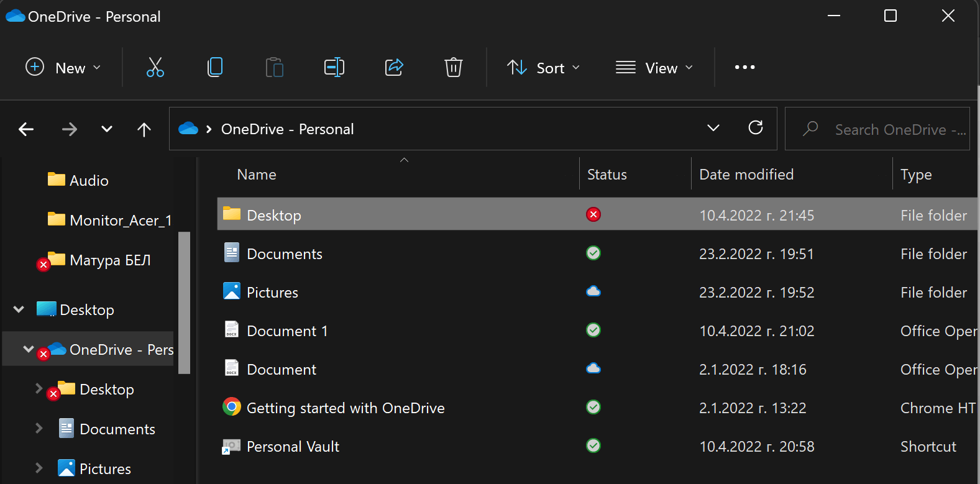980x484 pixels.
Task: Click the Personal Vault shortcut icon
Action: (x=231, y=446)
